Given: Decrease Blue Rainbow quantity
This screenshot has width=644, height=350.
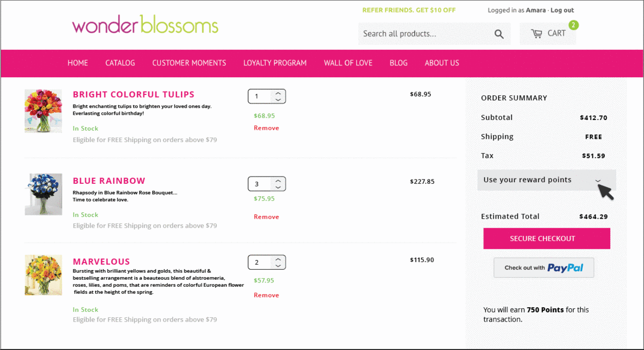Looking at the screenshot, I should click(x=278, y=187).
